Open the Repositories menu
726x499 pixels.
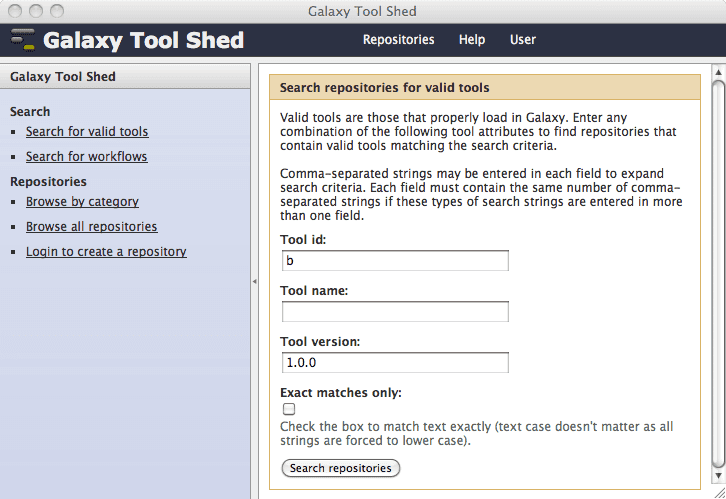click(398, 40)
